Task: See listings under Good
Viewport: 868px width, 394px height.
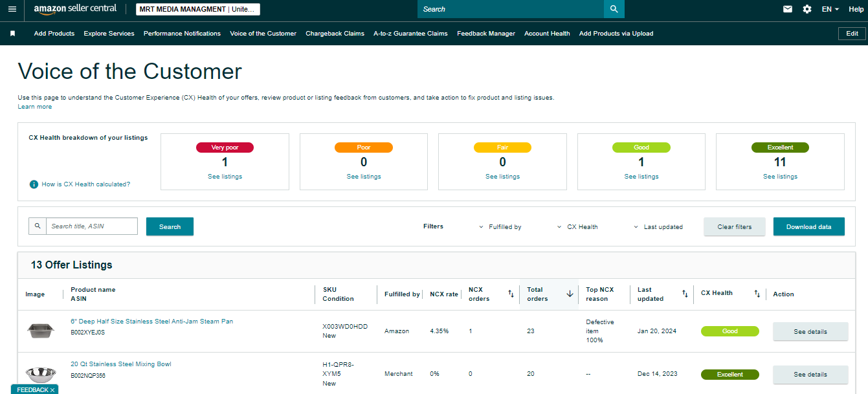Action: [641, 177]
